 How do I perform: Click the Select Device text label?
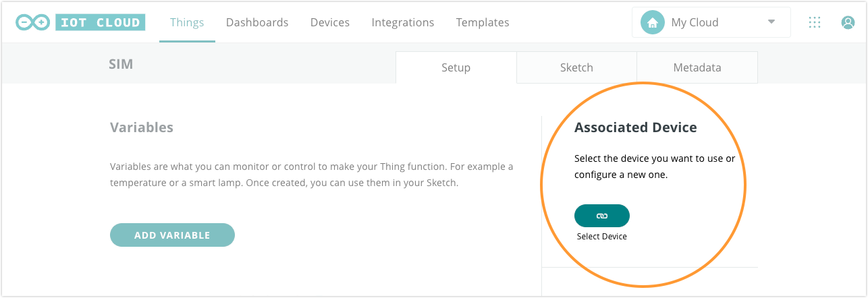coord(602,237)
